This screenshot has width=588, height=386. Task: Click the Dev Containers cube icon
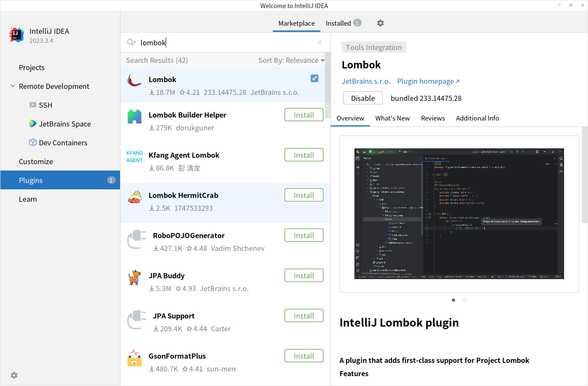point(33,142)
